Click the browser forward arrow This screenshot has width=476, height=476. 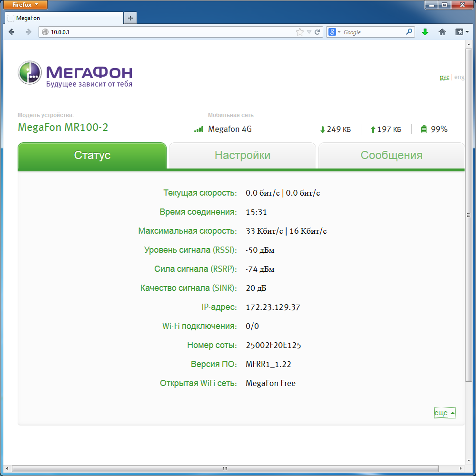click(x=28, y=32)
